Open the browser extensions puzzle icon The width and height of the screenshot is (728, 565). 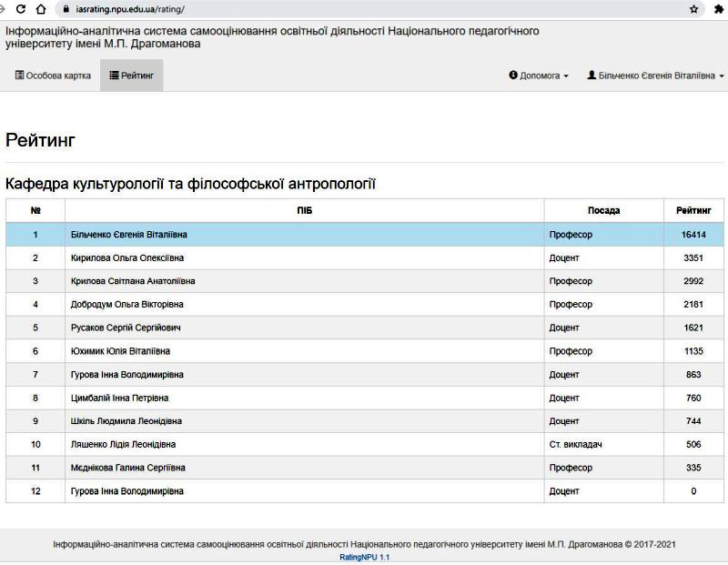pos(718,9)
